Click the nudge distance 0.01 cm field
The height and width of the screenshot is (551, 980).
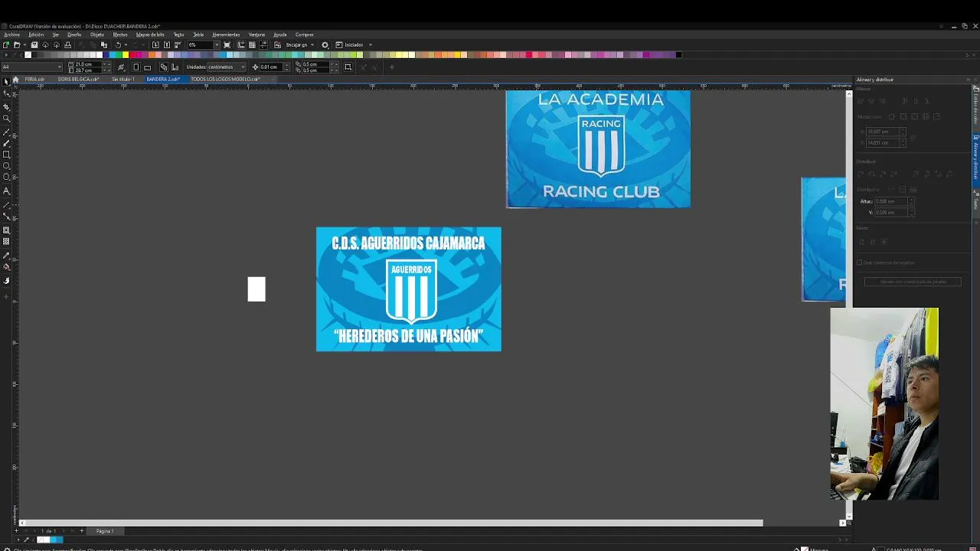coord(272,67)
